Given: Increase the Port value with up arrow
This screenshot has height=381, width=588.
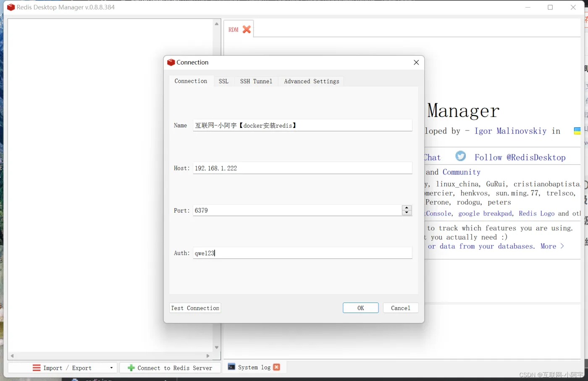Looking at the screenshot, I should 407,208.
